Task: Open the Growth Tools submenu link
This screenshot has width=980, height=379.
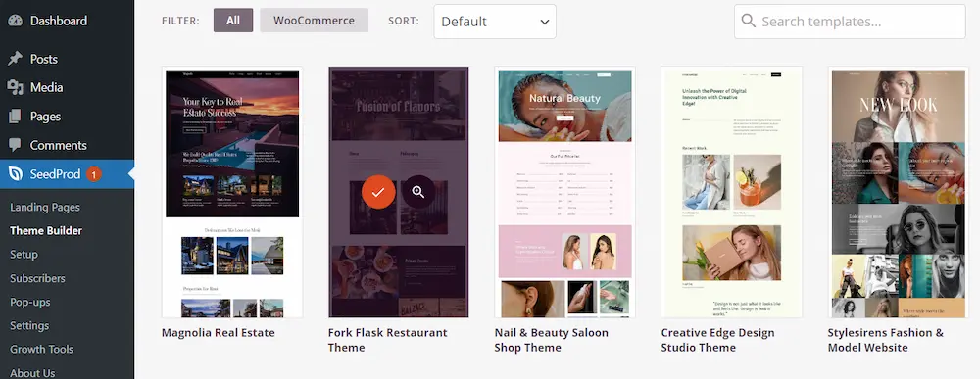Action: pos(42,349)
